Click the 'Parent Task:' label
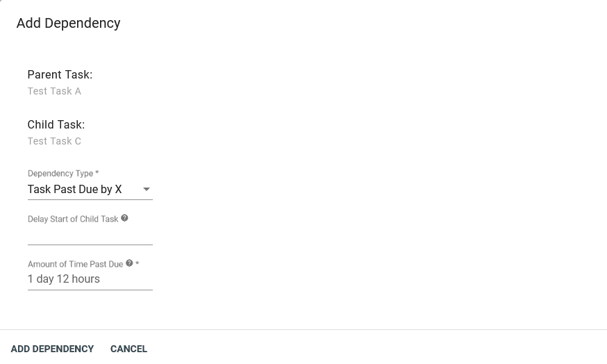607x364 pixels. click(60, 74)
